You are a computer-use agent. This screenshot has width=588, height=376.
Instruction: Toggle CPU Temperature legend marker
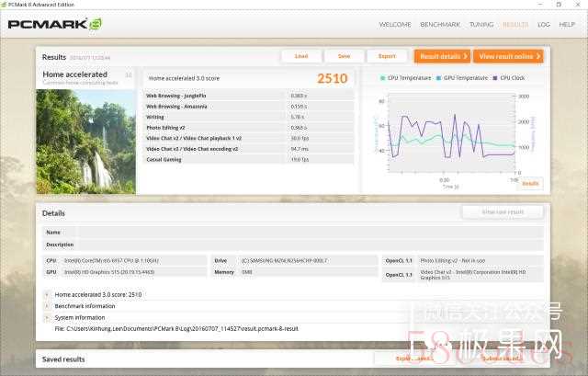(x=383, y=78)
